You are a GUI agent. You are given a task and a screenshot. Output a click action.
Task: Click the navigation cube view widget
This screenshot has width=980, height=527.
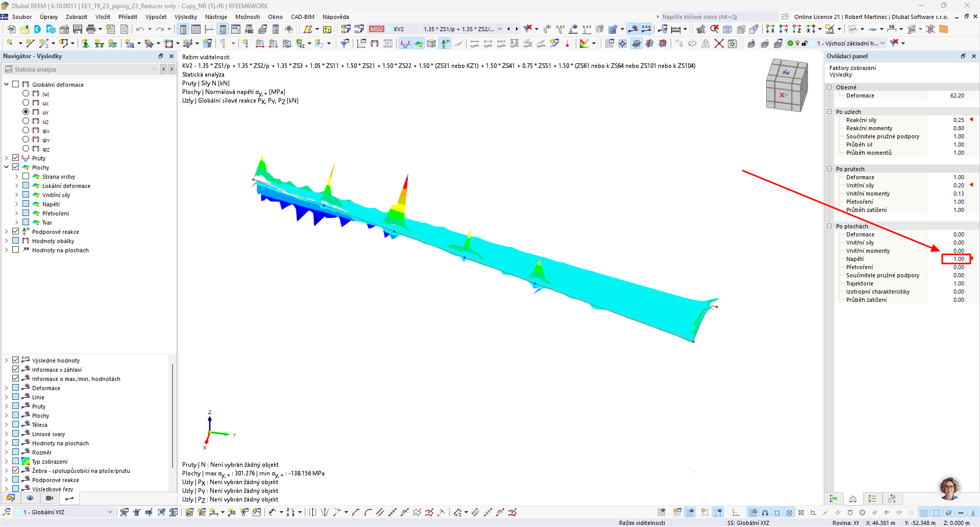tap(787, 85)
